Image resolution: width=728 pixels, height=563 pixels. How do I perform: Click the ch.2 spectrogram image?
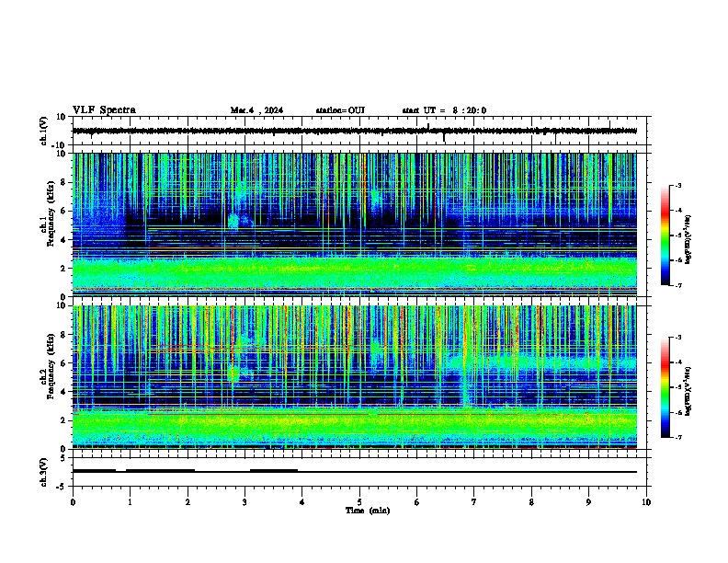pyautogui.click(x=354, y=377)
